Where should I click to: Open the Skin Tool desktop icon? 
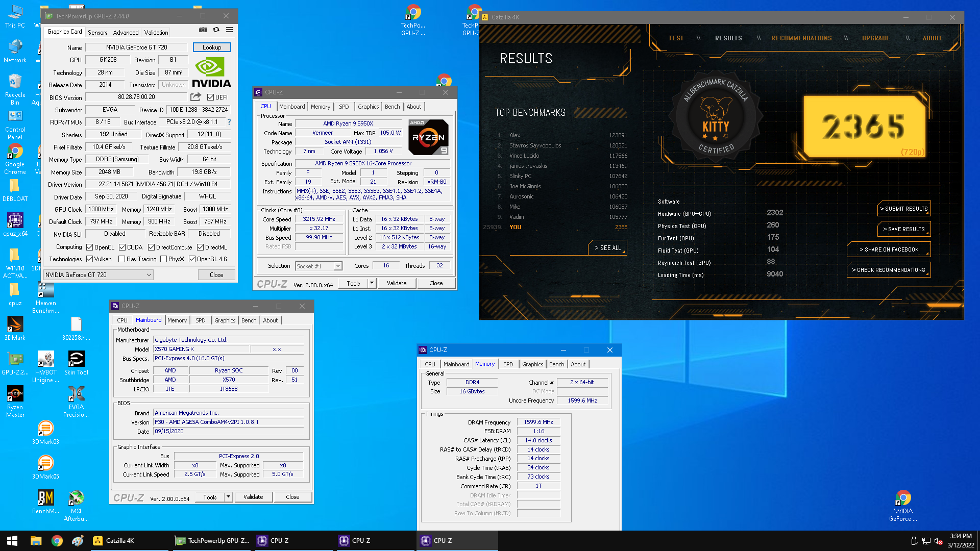click(x=76, y=363)
